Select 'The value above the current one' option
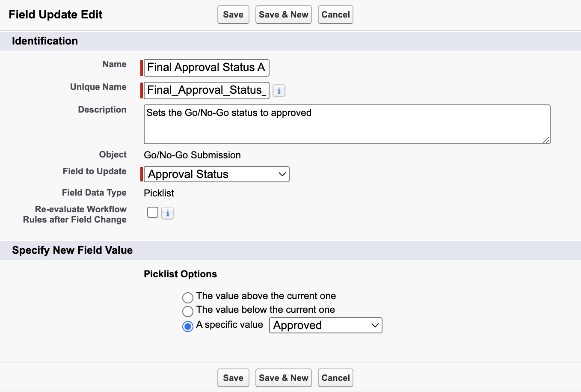Screen dimensions: 581x392 point(188,297)
